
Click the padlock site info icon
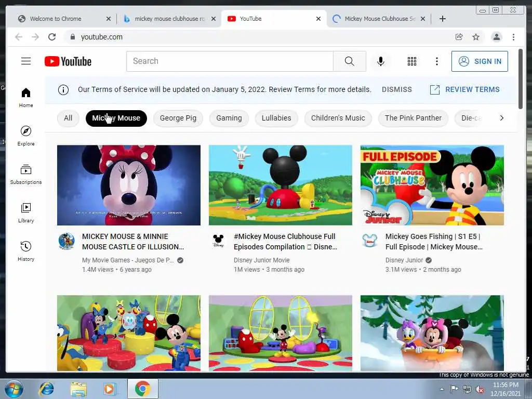[x=72, y=37]
